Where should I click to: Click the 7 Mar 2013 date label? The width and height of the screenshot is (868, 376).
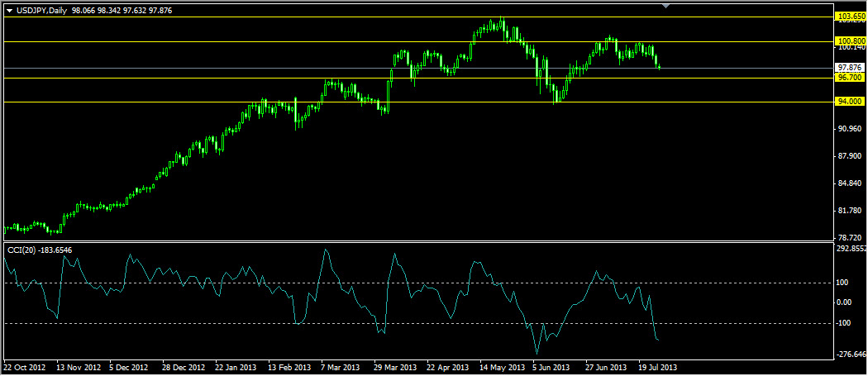(341, 368)
